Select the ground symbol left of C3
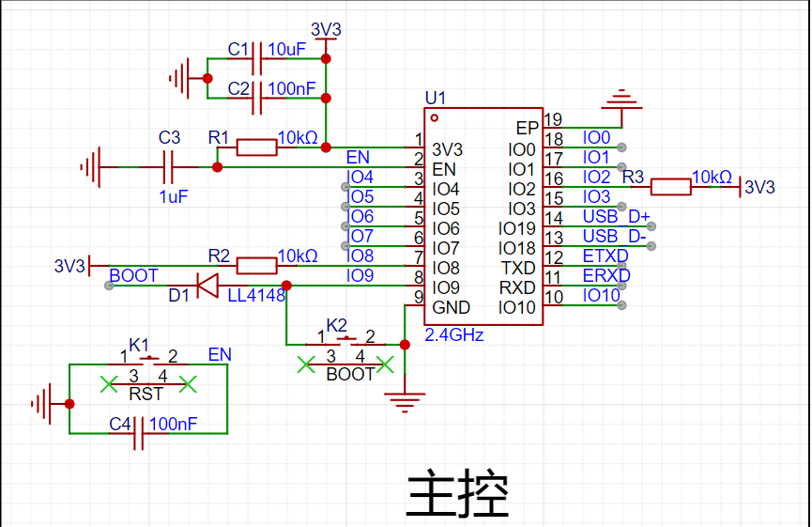The width and height of the screenshot is (812, 527). [99, 167]
